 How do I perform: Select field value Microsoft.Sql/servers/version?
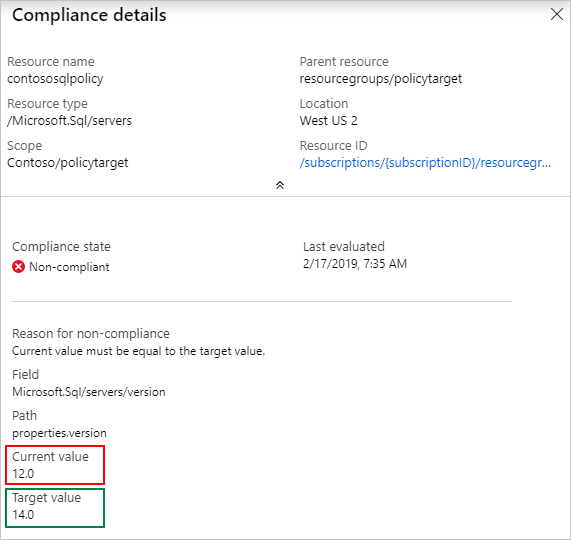click(x=89, y=392)
